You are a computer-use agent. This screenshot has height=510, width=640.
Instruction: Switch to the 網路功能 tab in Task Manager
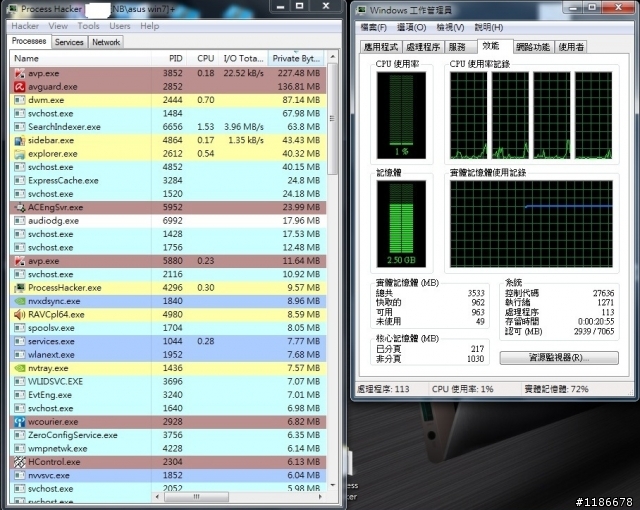point(533,47)
